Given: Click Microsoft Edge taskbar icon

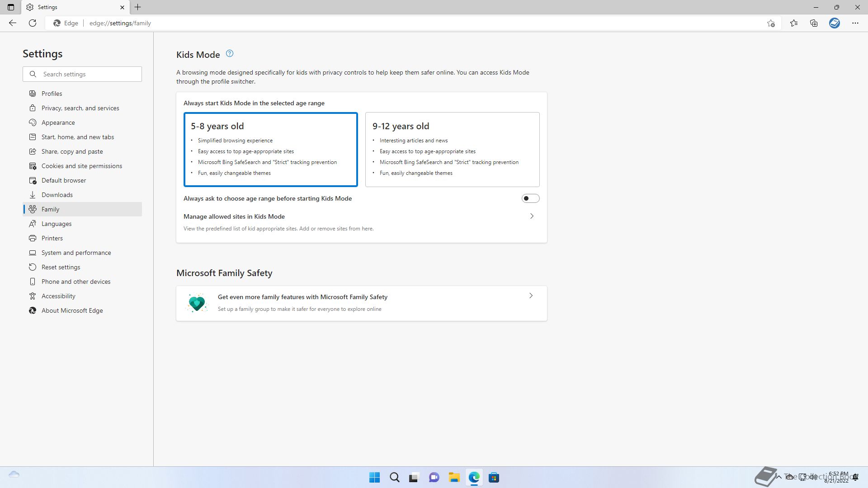Looking at the screenshot, I should coord(474,478).
